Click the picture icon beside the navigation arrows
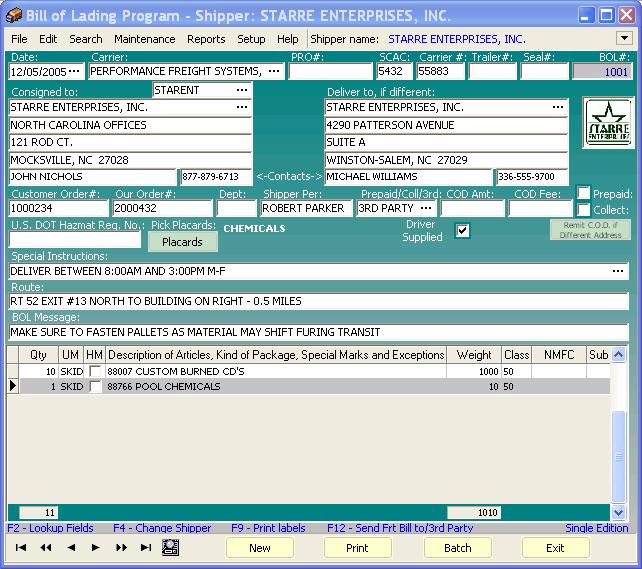 point(170,548)
